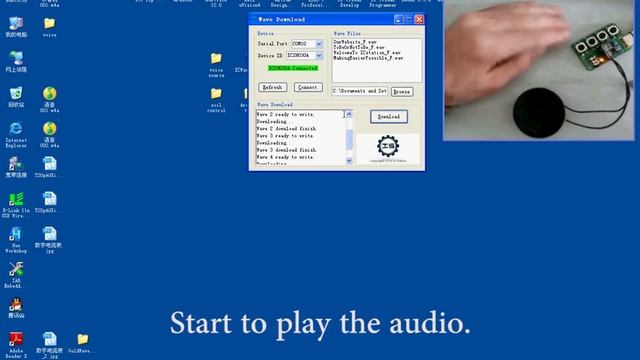Click the Download button
Image resolution: width=640 pixels, height=360 pixels.
click(x=389, y=117)
